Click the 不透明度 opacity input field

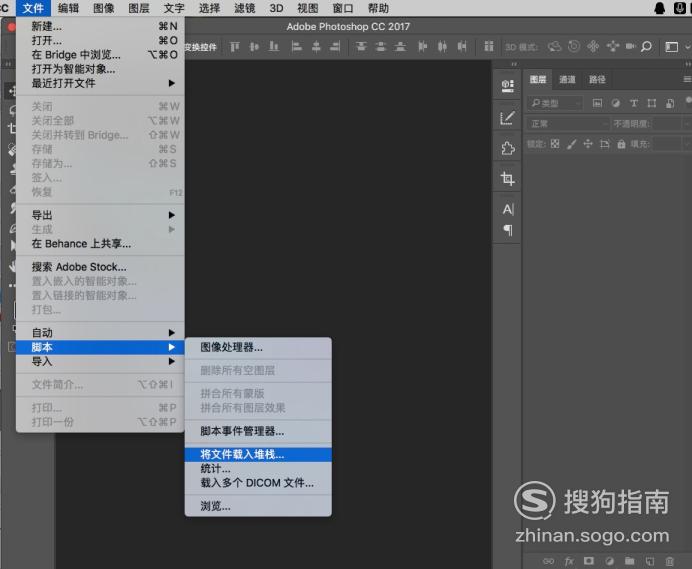pyautogui.click(x=669, y=124)
